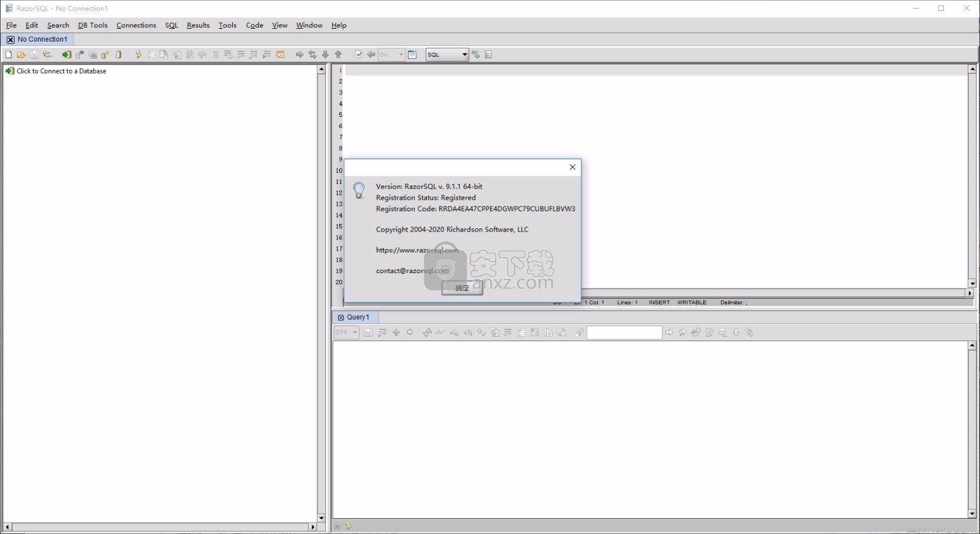Click the Delimiter indicator in editor status bar
980x534 pixels.
click(x=734, y=303)
